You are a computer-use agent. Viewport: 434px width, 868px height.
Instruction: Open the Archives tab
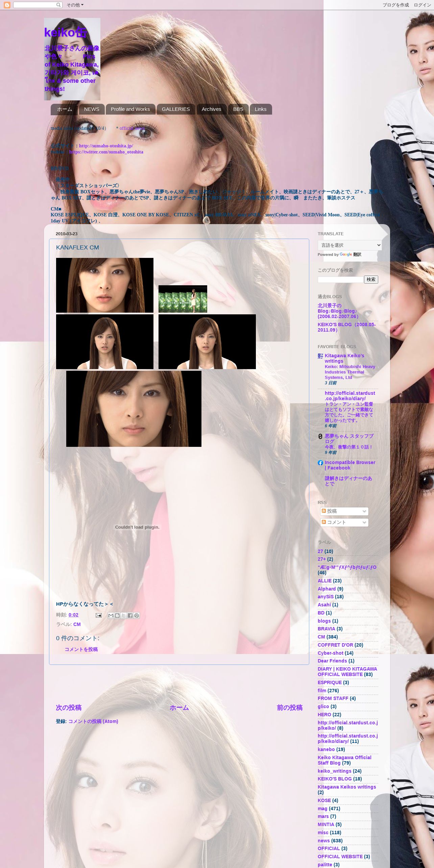click(x=211, y=109)
